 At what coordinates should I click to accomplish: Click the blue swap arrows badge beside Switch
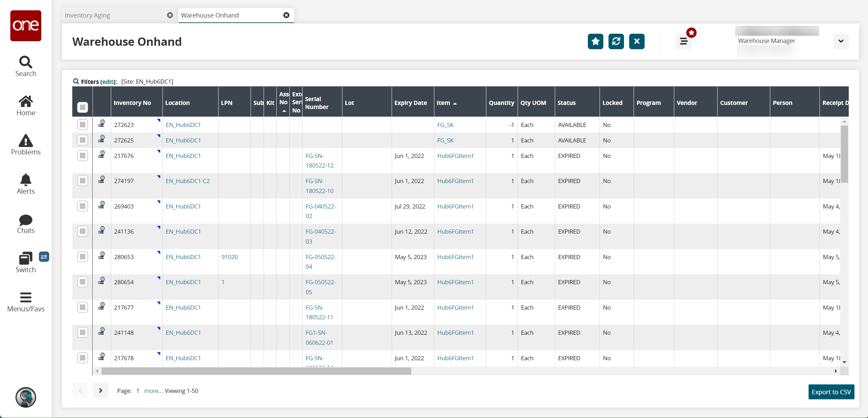[x=44, y=257]
